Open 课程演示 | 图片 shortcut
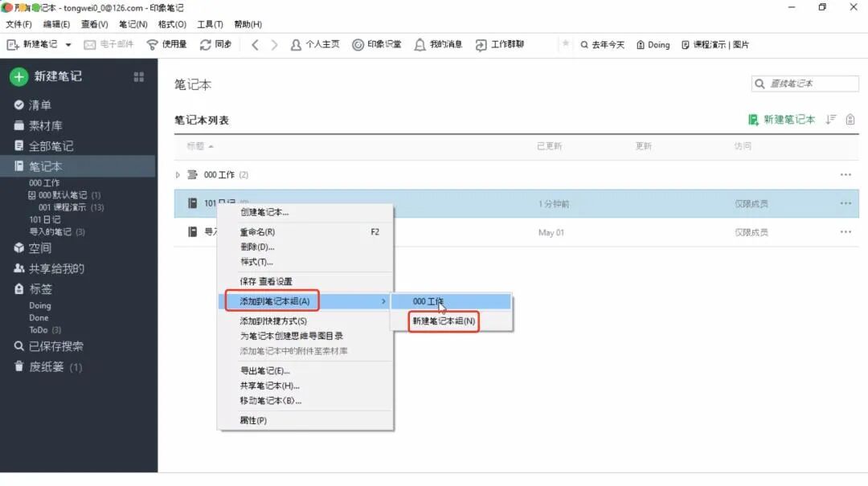Image resolution: width=868 pixels, height=486 pixels. click(x=714, y=45)
